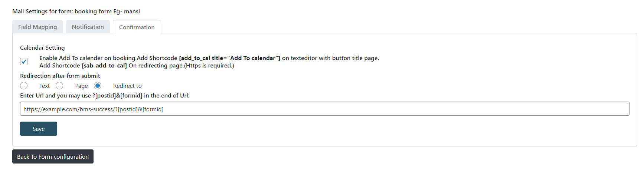Click the bold [add_to_cal title] shortcode text

(x=229, y=58)
